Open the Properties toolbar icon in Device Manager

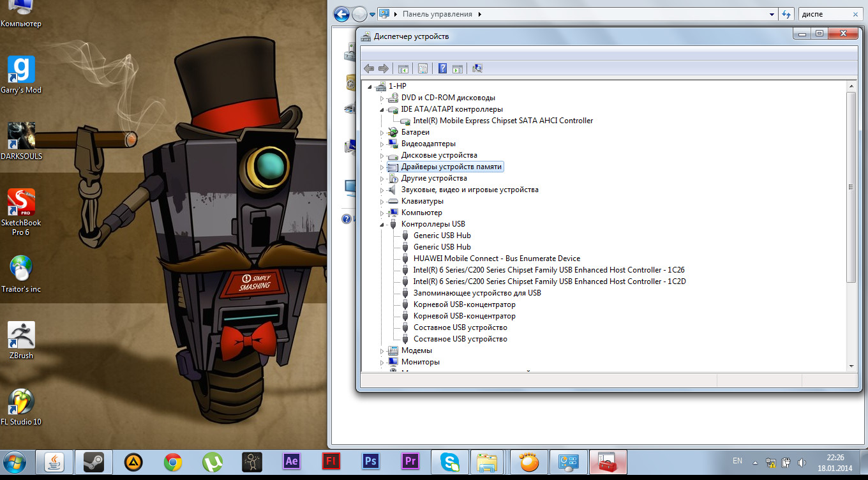423,68
